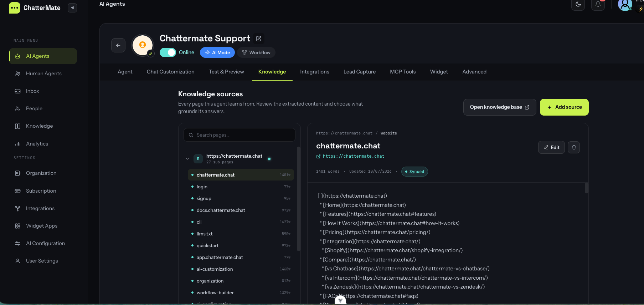Image resolution: width=644 pixels, height=305 pixels.
Task: Toggle the Online status switch
Action: [168, 52]
